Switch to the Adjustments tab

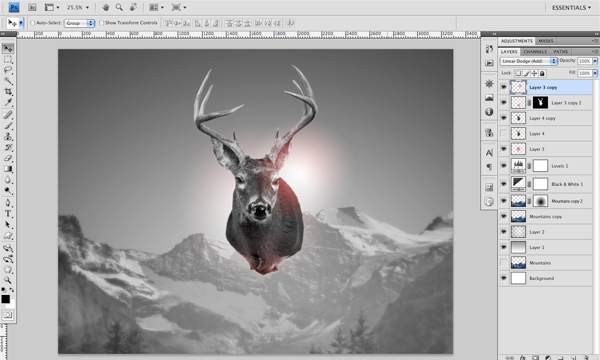517,41
